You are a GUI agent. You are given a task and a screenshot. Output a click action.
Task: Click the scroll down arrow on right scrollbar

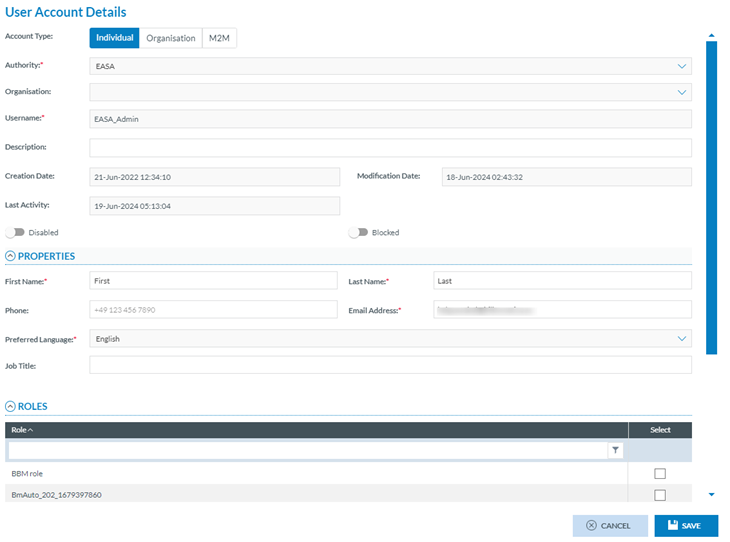pyautogui.click(x=711, y=494)
